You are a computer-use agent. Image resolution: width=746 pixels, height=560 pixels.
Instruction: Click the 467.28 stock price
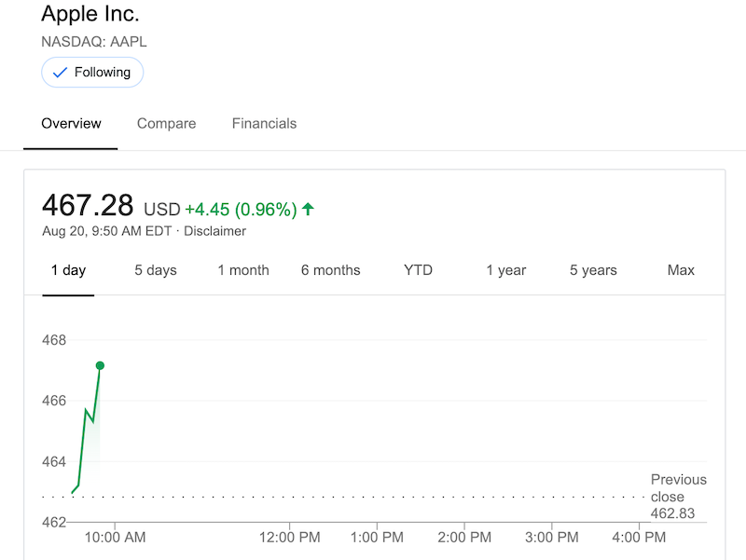point(88,206)
